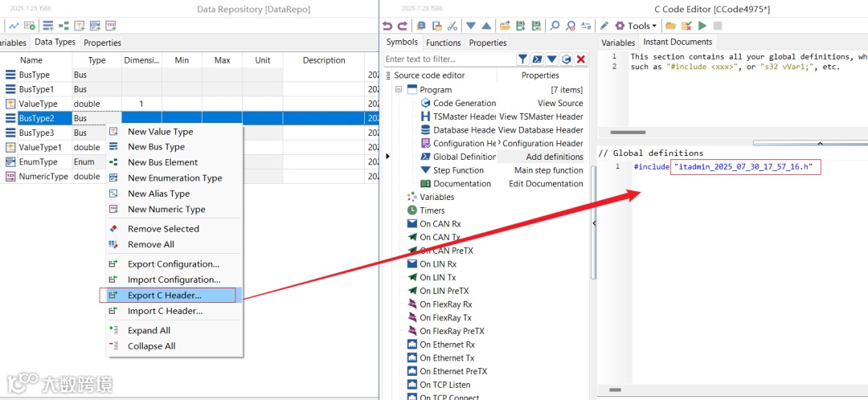Choose Collapse All from context menu
Viewport: 868px width, 400px height.
click(x=174, y=345)
